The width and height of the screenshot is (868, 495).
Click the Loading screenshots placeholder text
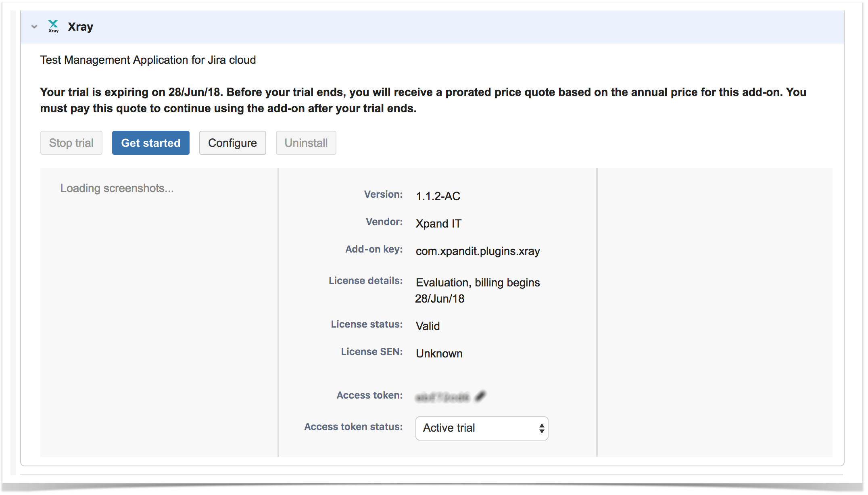(117, 188)
